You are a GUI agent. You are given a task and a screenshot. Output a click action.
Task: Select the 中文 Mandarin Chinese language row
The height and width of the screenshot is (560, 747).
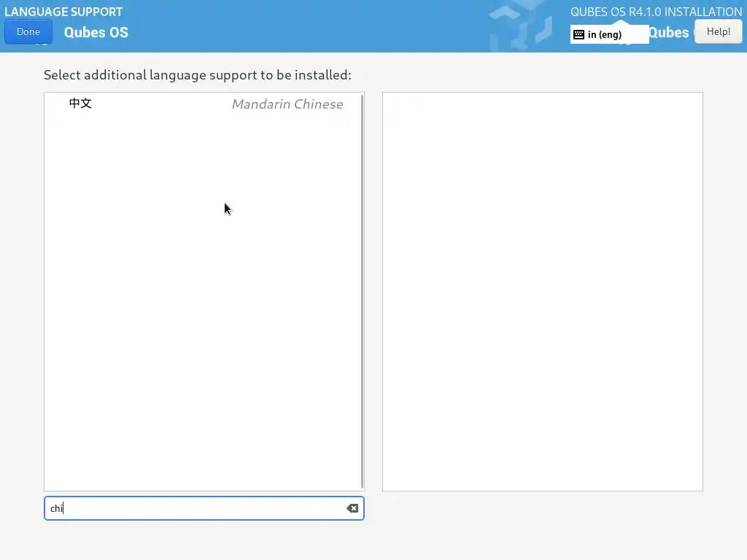point(203,104)
